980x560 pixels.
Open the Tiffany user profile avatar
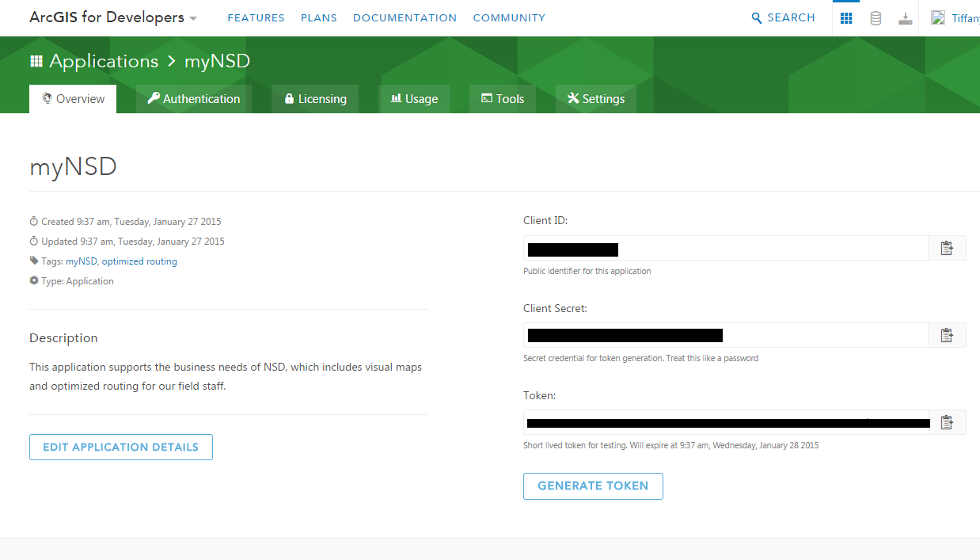click(938, 18)
